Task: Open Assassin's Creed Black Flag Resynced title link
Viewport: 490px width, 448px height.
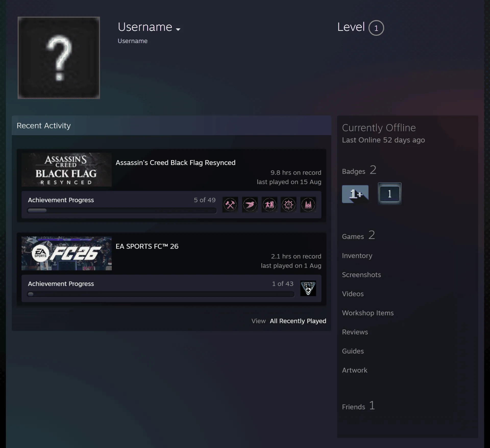Action: tap(176, 163)
